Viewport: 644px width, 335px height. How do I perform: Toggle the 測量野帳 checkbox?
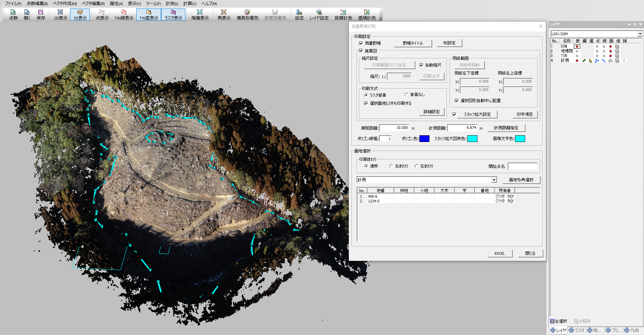pos(361,43)
